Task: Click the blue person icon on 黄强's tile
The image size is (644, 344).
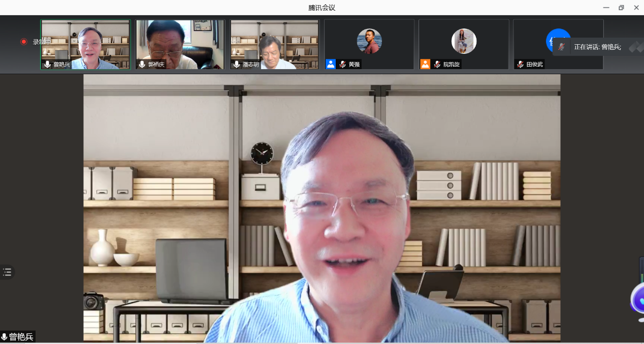Action: pos(331,64)
